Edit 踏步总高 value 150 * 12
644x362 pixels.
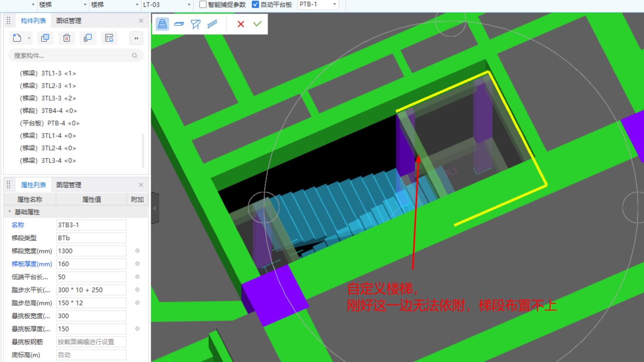91,303
